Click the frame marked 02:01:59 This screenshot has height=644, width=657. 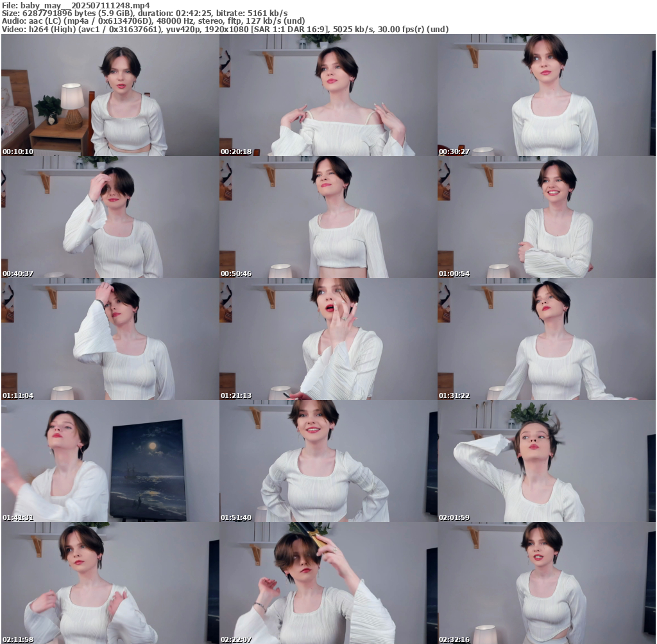click(x=547, y=461)
